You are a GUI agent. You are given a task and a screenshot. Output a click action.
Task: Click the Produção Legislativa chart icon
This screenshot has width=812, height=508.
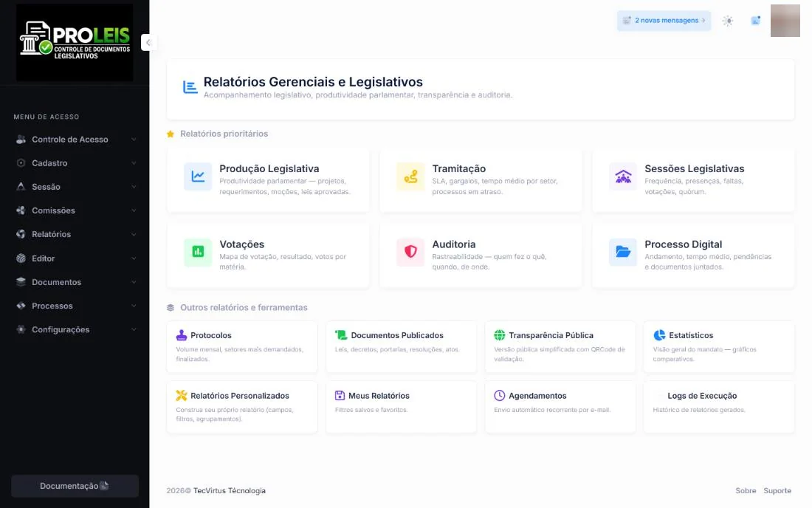coord(198,176)
